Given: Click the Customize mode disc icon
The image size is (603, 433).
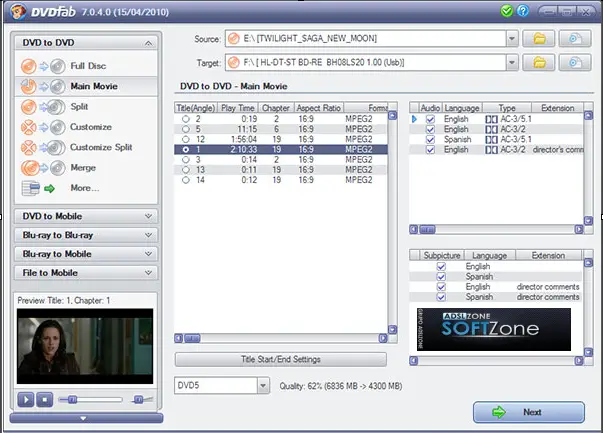Looking at the screenshot, I should point(43,127).
